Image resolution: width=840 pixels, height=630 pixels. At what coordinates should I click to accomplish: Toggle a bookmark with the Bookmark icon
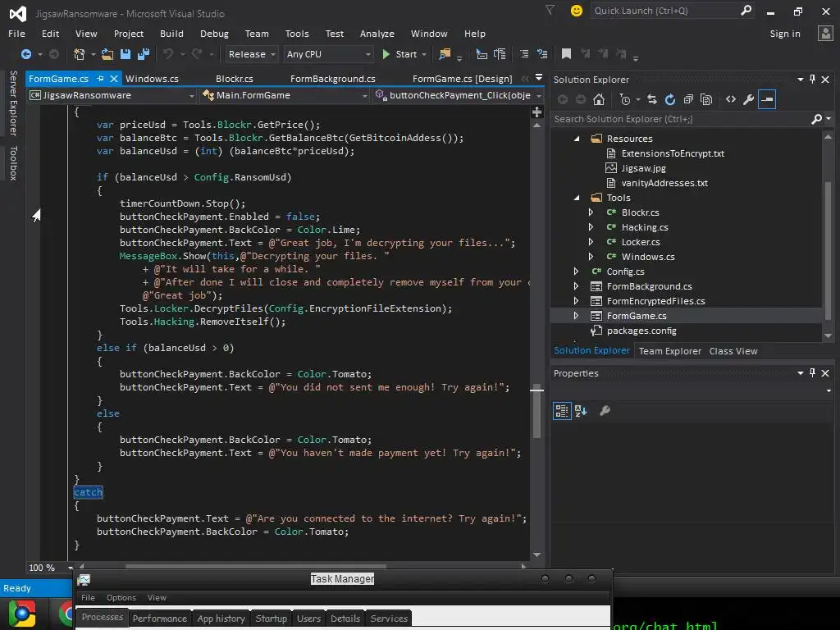(x=566, y=54)
